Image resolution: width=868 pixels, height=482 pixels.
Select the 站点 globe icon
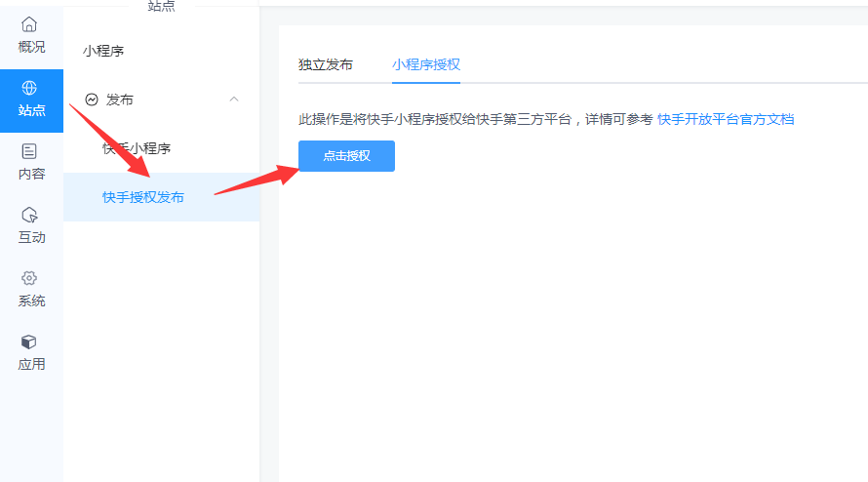pos(29,88)
